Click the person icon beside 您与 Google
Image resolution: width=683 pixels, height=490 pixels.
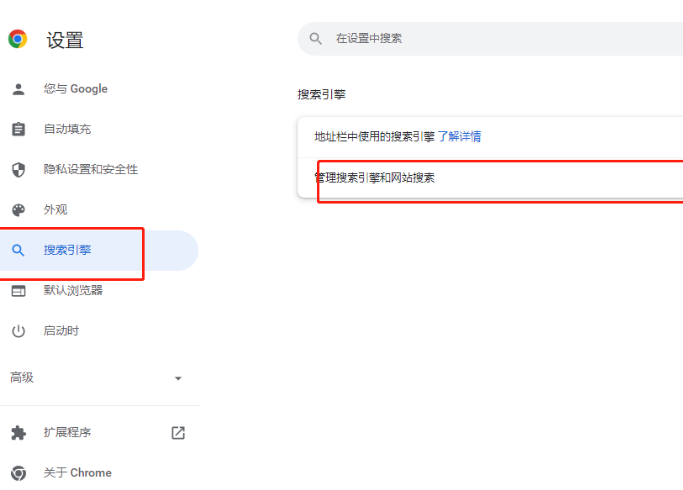click(x=18, y=89)
